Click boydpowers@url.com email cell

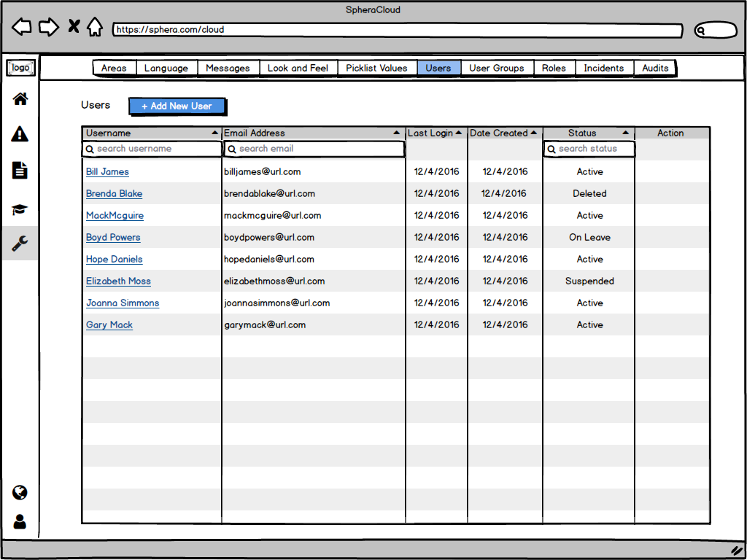point(269,238)
